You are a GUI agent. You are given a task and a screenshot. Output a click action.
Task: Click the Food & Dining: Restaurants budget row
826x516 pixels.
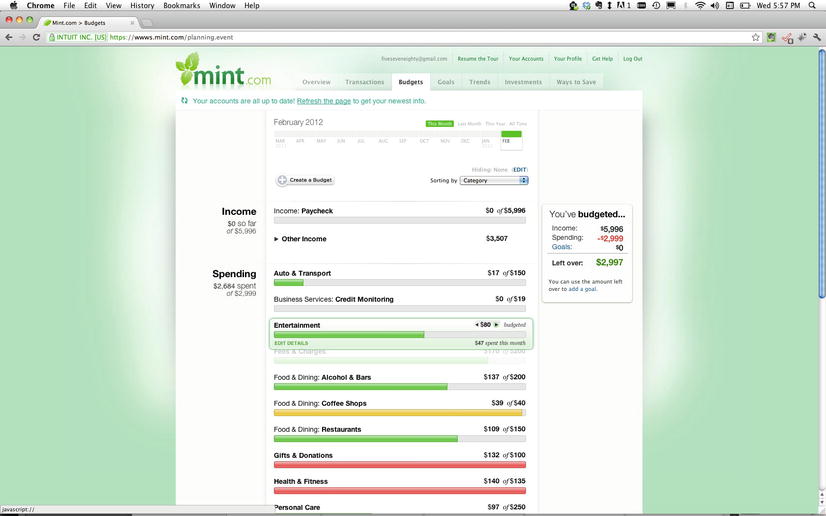[x=399, y=433]
